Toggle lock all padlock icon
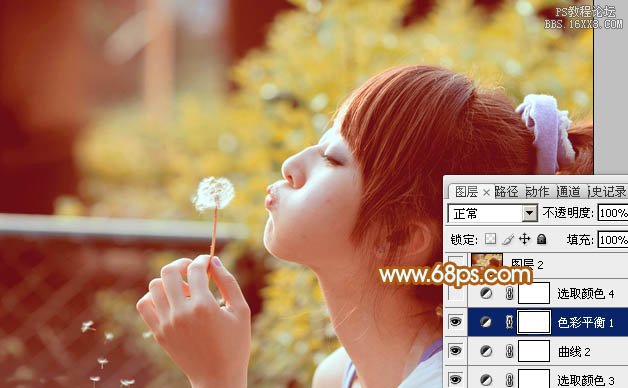The image size is (628, 388). (541, 239)
